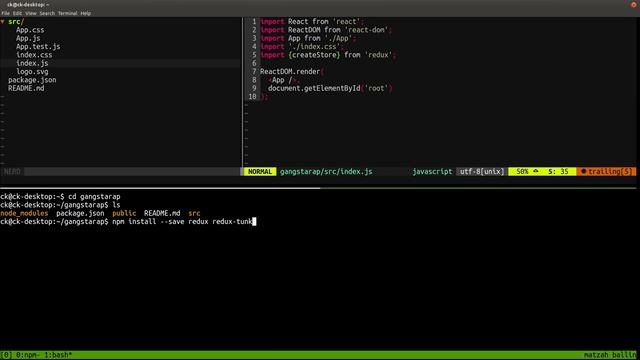
Task: Click package.json in the ls output
Action: point(80,213)
